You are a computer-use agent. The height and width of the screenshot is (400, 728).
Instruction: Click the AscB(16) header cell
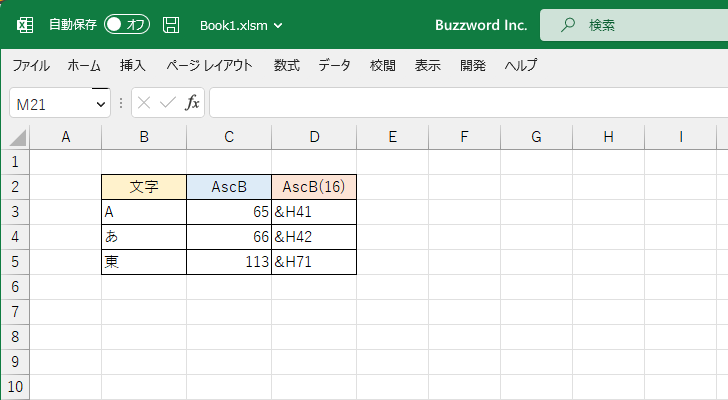pyautogui.click(x=314, y=187)
